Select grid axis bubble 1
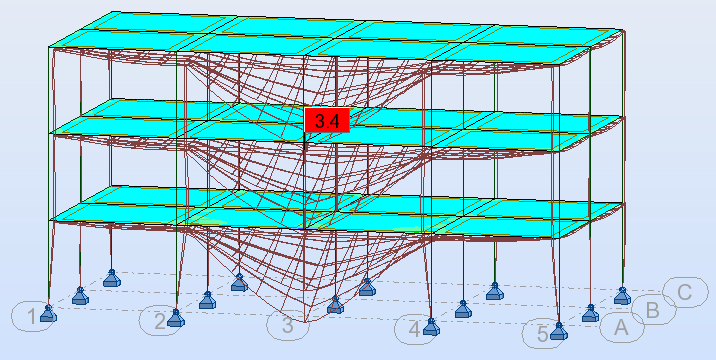Image resolution: width=716 pixels, height=360 pixels. click(32, 316)
